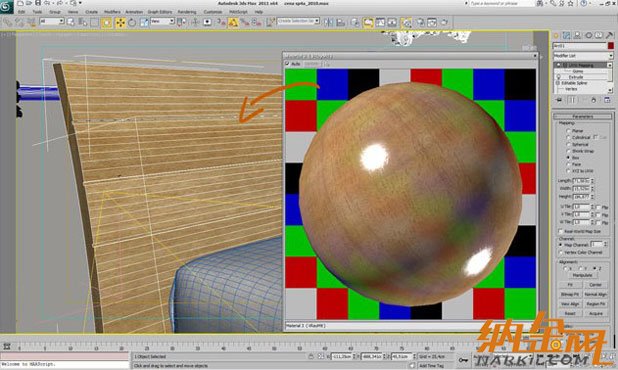Click the Pin Stack icon

[x=559, y=100]
